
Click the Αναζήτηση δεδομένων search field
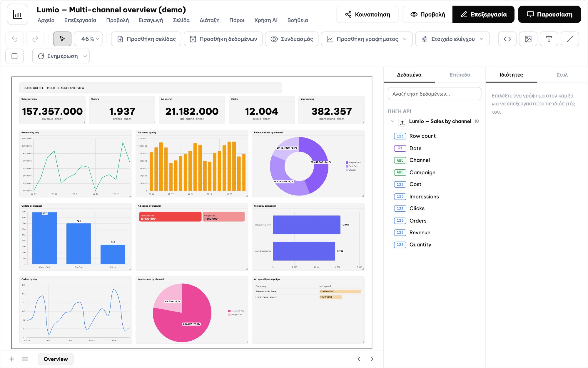tap(435, 94)
